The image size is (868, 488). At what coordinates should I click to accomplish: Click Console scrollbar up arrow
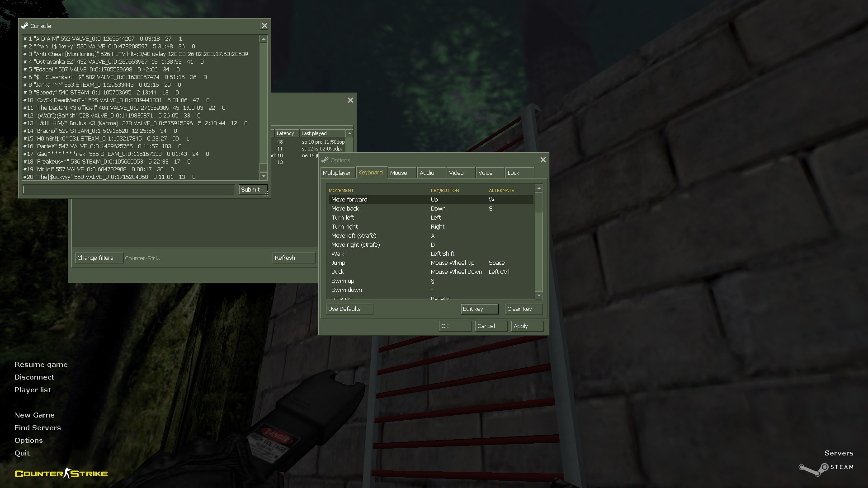264,39
